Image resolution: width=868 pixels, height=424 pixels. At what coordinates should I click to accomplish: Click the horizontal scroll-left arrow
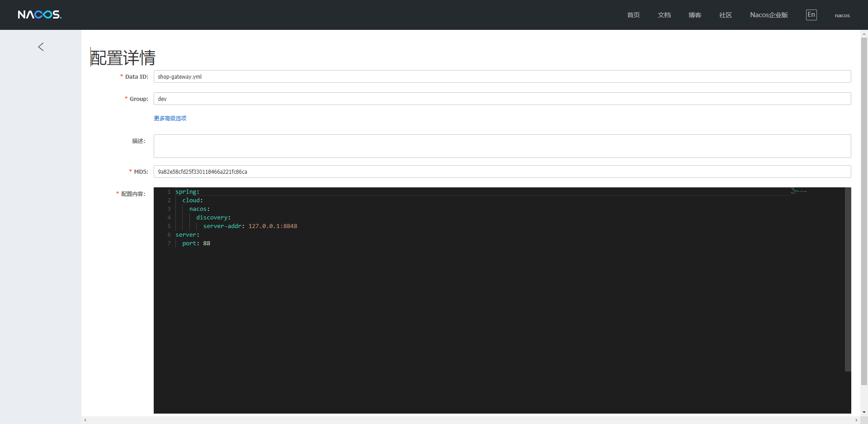[85, 420]
